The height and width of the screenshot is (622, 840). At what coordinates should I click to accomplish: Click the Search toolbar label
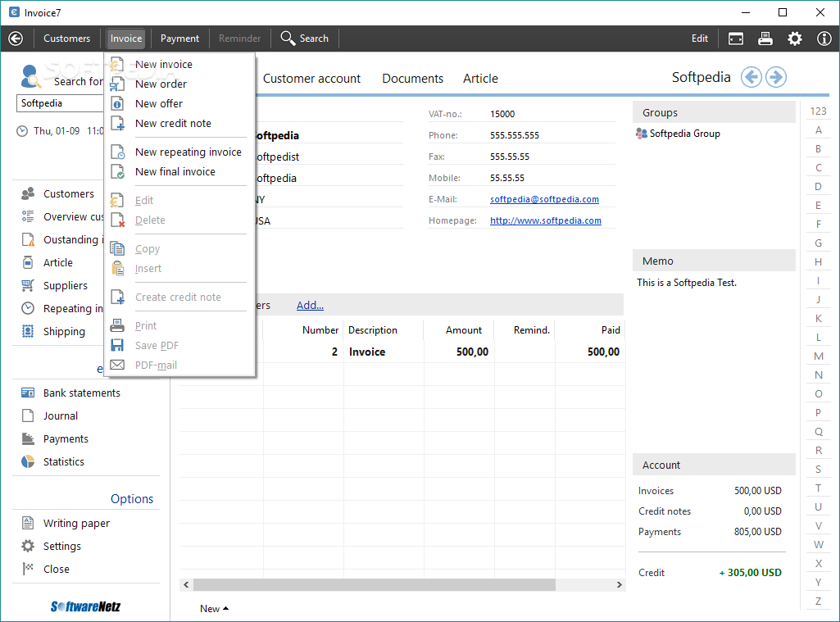click(x=314, y=39)
